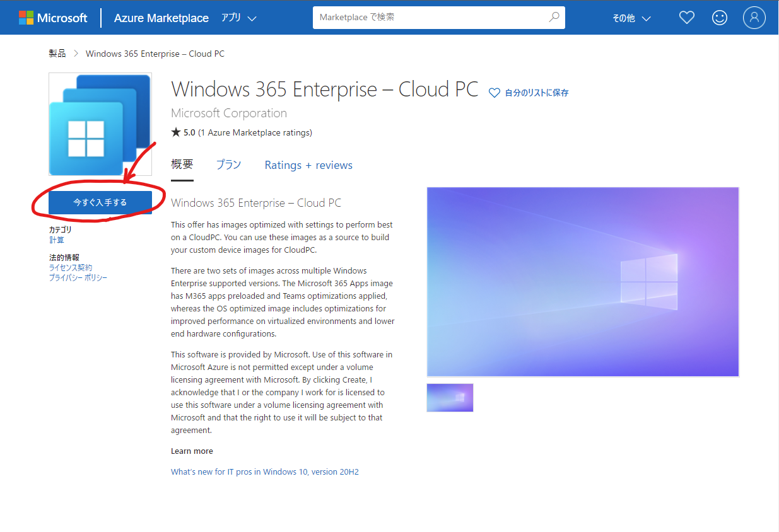Click the 5.0 rating value

189,132
